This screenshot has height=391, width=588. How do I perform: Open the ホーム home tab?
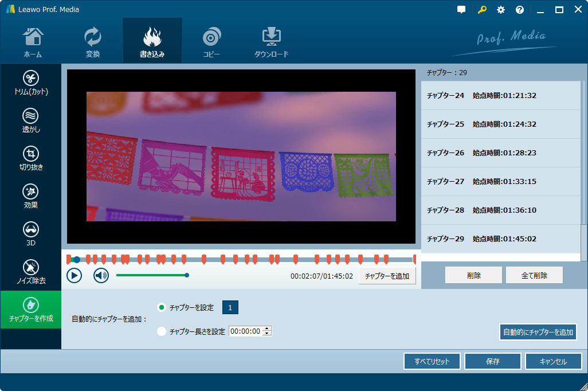pos(33,42)
